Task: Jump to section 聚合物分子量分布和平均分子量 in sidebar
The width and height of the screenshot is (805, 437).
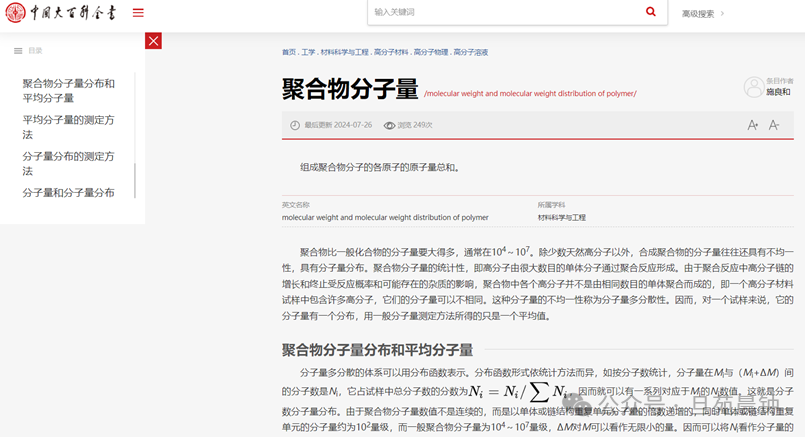Action: coord(68,90)
